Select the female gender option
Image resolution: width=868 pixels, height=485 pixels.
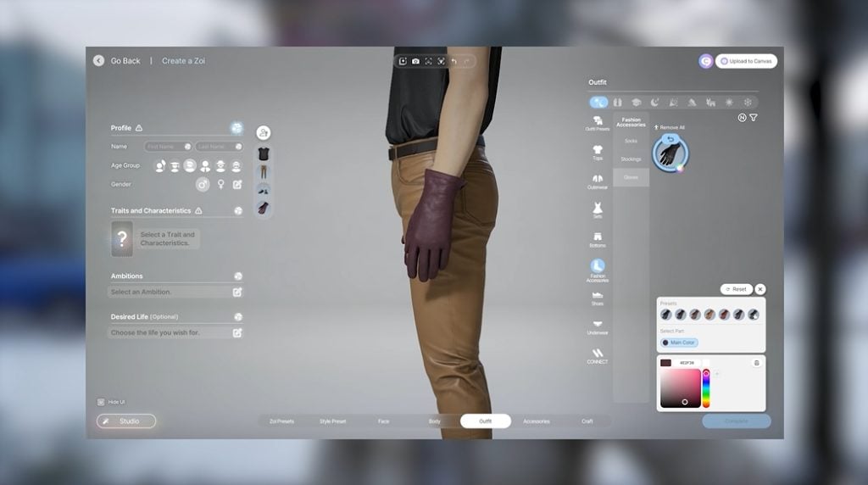[220, 184]
